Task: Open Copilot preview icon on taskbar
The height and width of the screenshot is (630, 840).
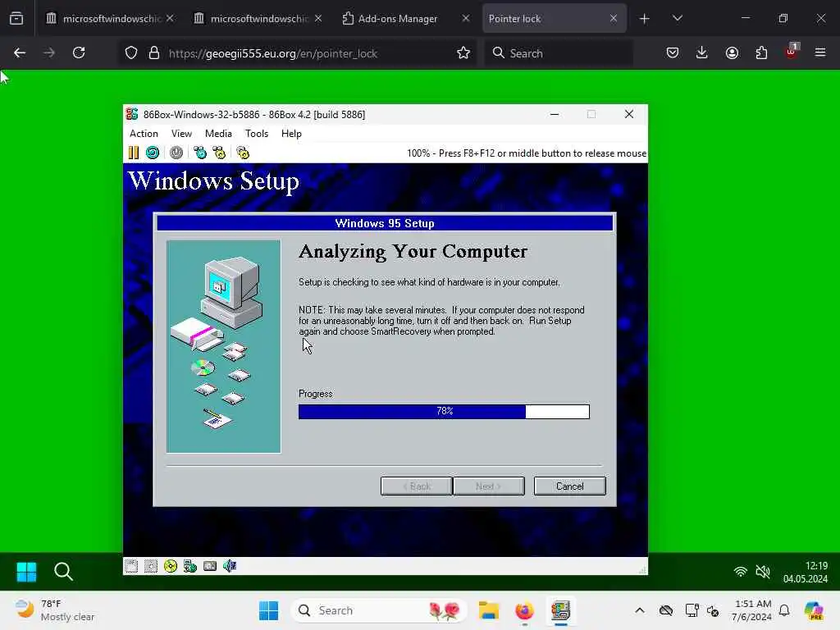Action: tap(814, 610)
